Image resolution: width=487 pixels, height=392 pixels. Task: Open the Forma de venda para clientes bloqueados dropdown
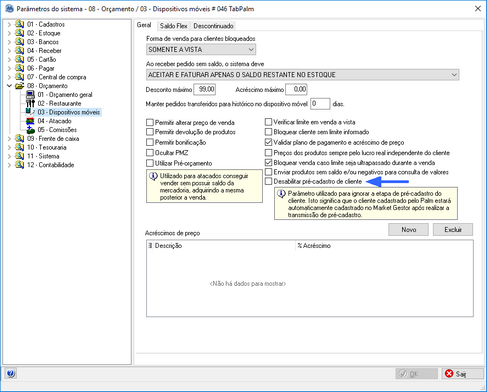pos(201,50)
